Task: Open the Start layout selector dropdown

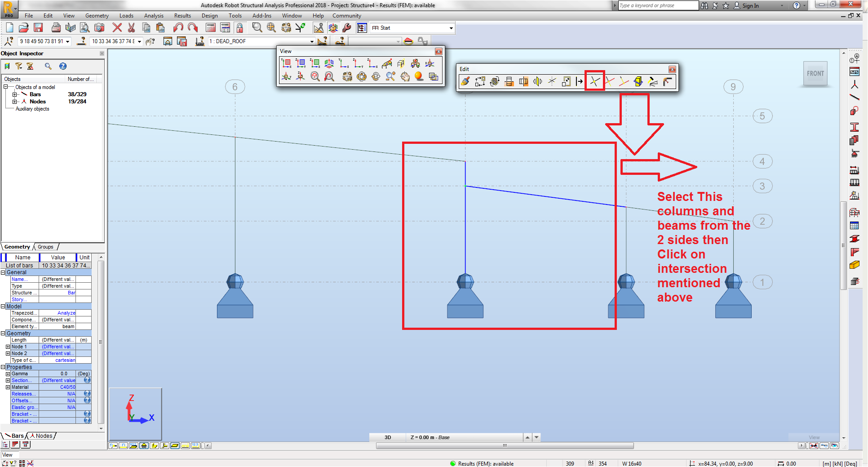Action: 451,27
